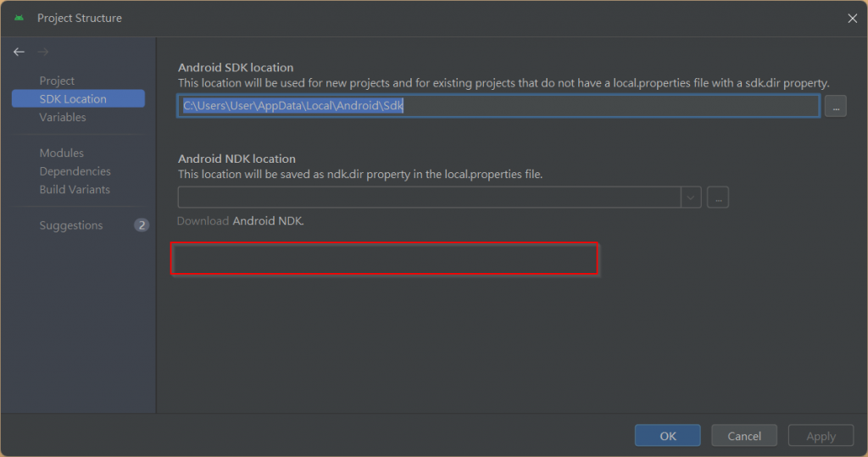The width and height of the screenshot is (868, 457).
Task: Expand the Android NDK location dropdown arrow
Action: (x=691, y=198)
